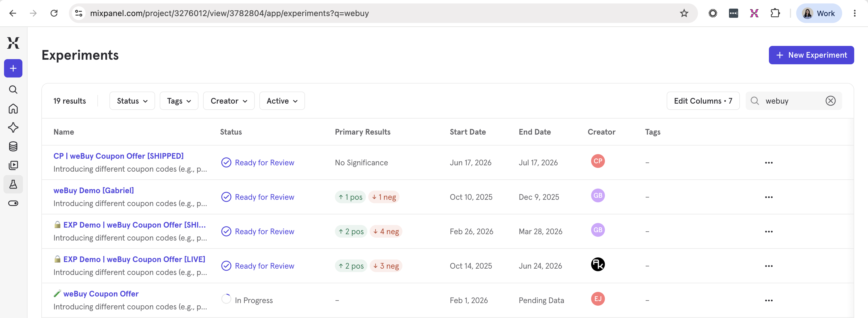Click the 'Pending Data' end date cell
Viewport: 868px width, 318px height.
point(541,300)
